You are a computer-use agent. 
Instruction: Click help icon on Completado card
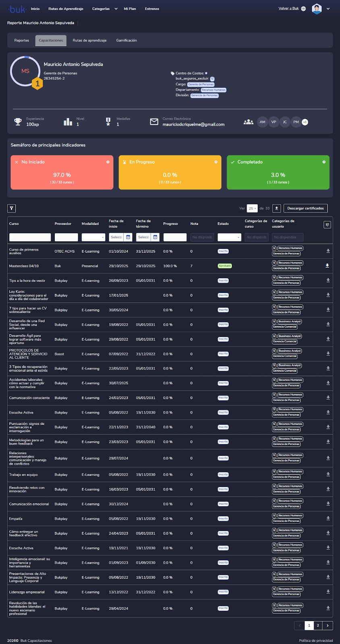tap(324, 162)
